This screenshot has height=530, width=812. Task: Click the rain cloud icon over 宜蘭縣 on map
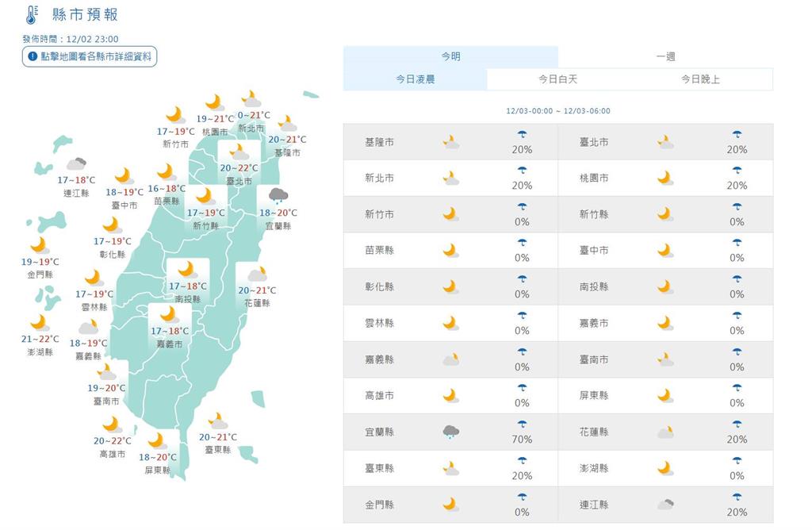pyautogui.click(x=278, y=196)
